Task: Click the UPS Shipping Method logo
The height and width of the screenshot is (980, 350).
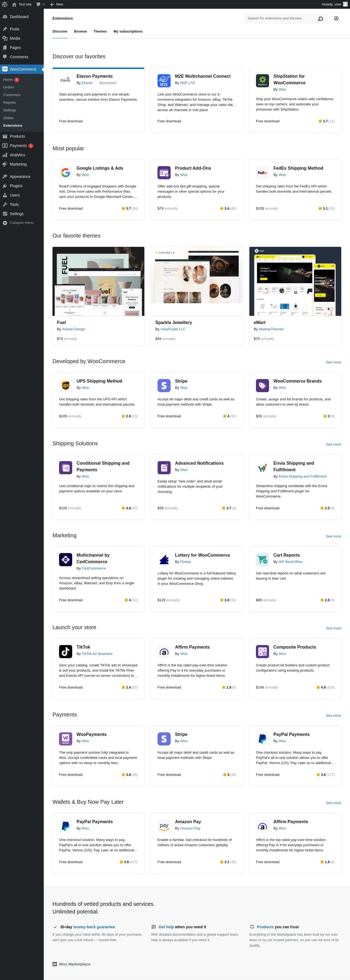Action: [x=65, y=385]
